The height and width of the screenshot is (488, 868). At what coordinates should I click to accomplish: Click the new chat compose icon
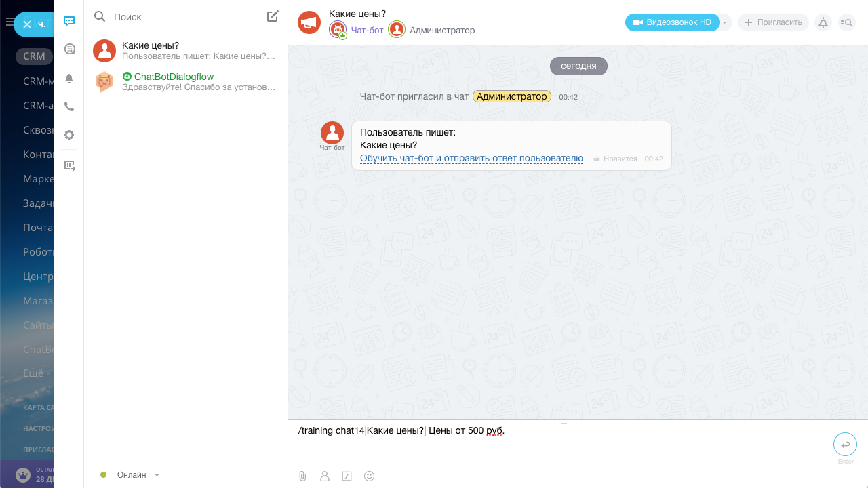click(x=273, y=16)
